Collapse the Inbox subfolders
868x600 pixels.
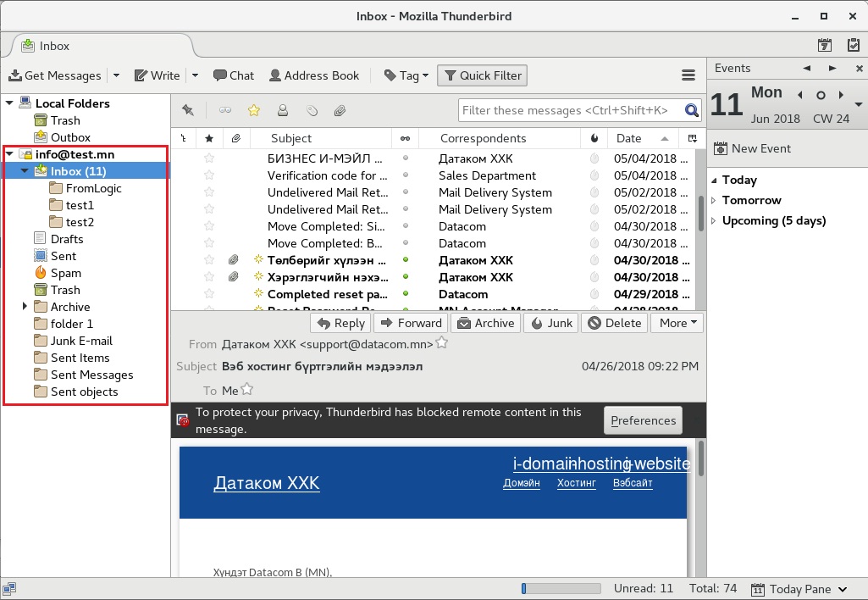[25, 171]
